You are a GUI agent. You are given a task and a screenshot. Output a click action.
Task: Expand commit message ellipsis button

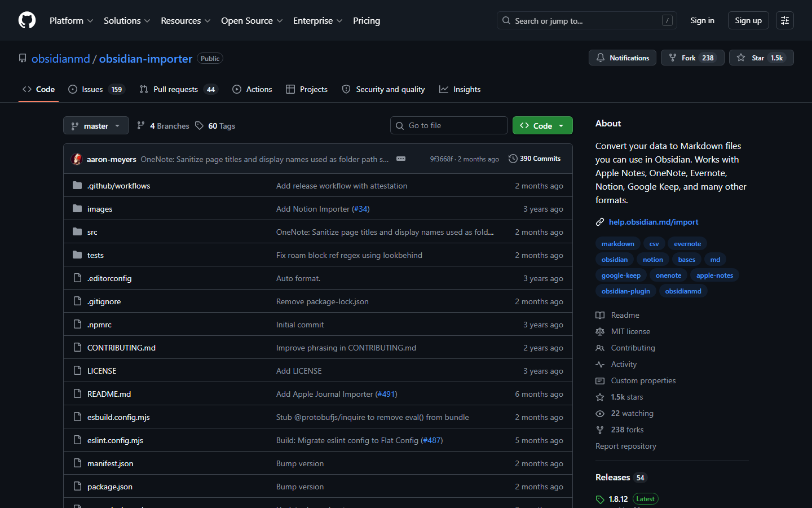(x=401, y=159)
